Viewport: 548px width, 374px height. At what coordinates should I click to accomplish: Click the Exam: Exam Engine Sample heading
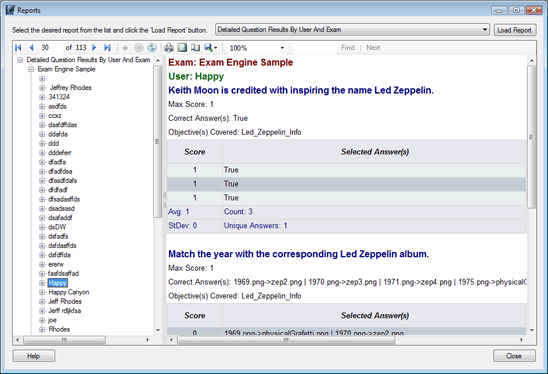point(231,62)
